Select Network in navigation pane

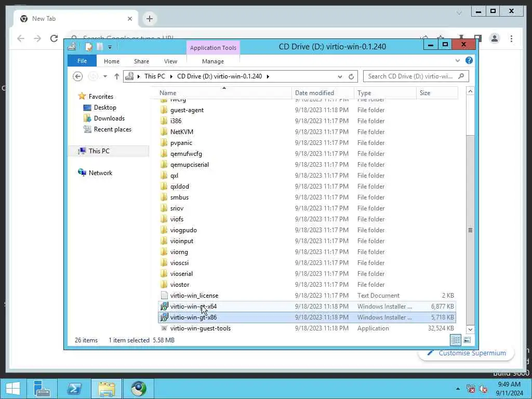tap(100, 172)
